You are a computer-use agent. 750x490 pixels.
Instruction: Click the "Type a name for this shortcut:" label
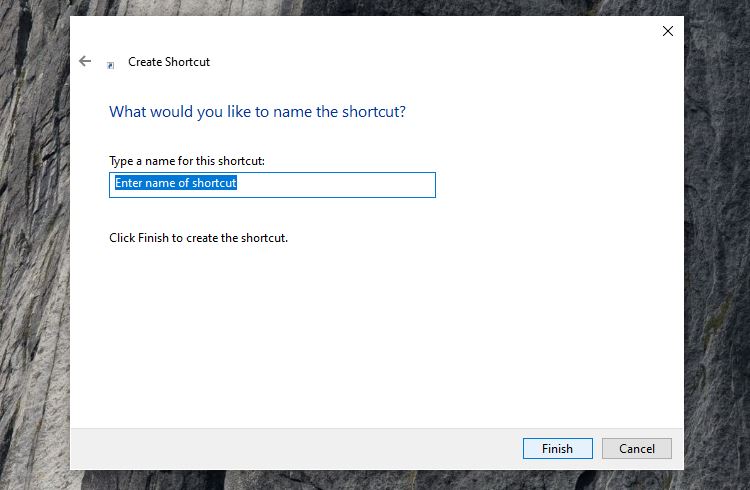point(187,161)
